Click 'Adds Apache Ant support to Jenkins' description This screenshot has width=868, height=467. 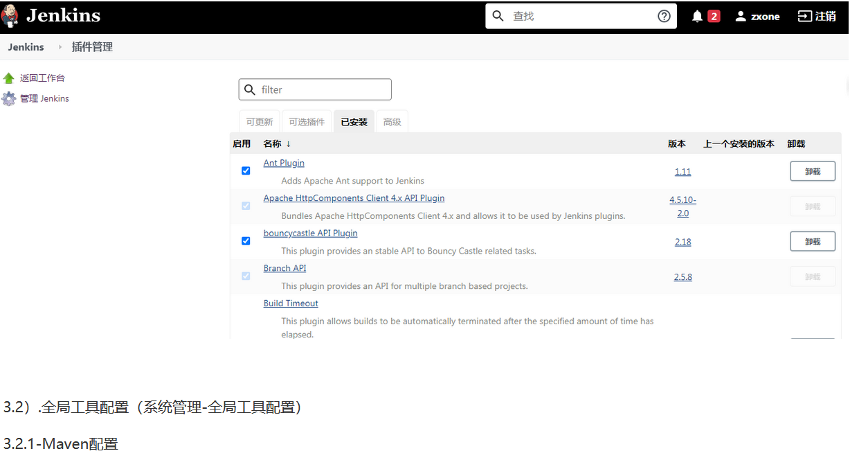352,181
